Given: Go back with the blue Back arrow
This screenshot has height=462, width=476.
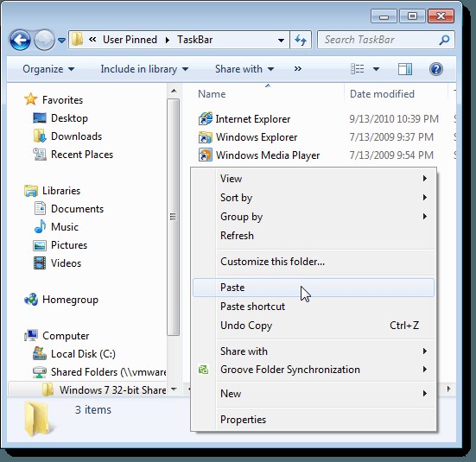Looking at the screenshot, I should [x=20, y=40].
